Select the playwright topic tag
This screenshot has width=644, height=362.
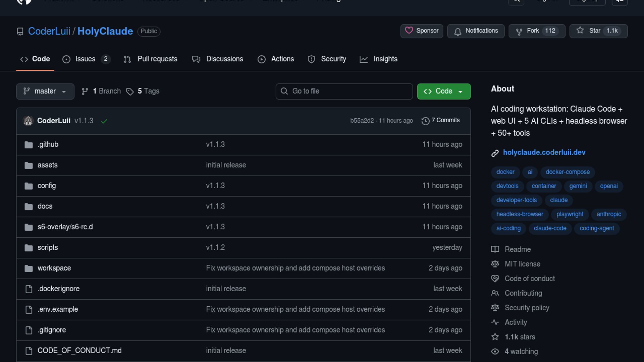[570, 214]
